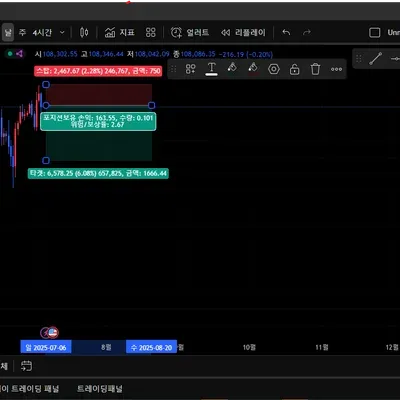Click the 일 2025-07-06 date label
The image size is (400, 400).
pos(46,347)
